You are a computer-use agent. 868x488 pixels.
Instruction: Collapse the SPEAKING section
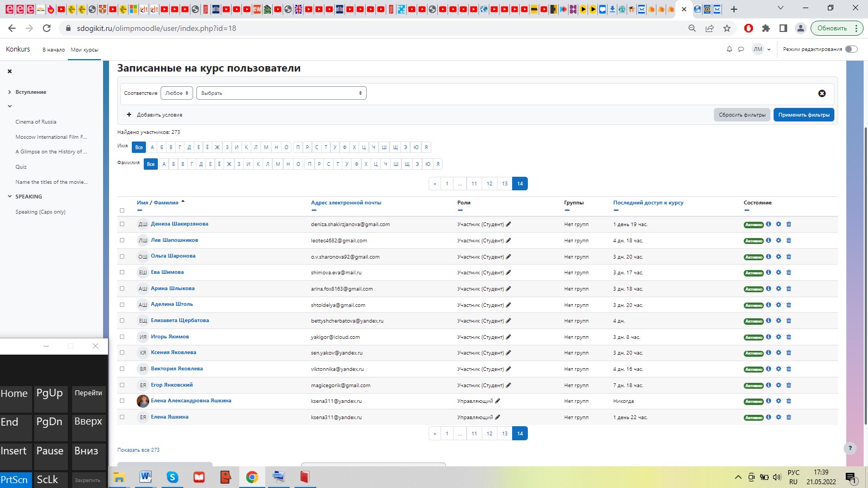tap(10, 196)
